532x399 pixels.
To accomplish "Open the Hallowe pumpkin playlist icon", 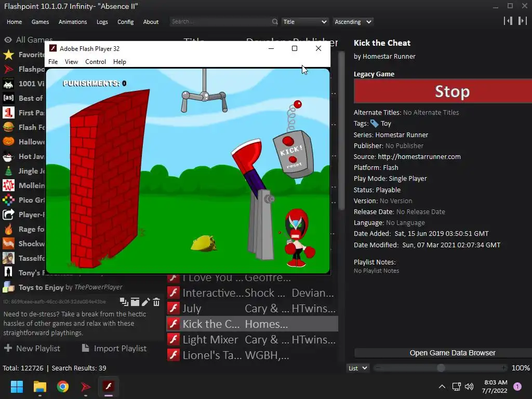I will pos(8,141).
